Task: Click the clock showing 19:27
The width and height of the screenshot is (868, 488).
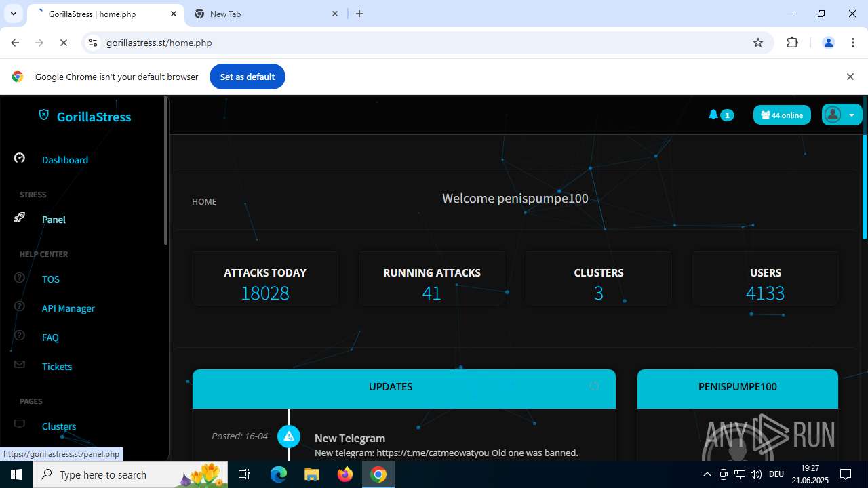Action: point(810,468)
